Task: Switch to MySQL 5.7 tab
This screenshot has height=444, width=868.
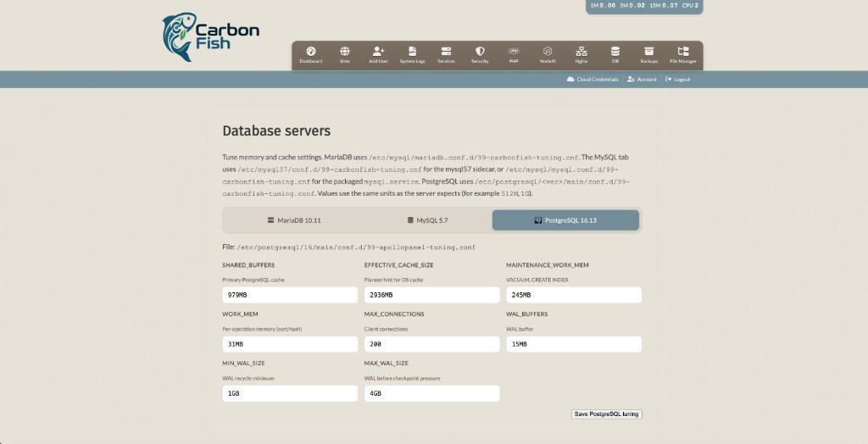Action: tap(427, 220)
